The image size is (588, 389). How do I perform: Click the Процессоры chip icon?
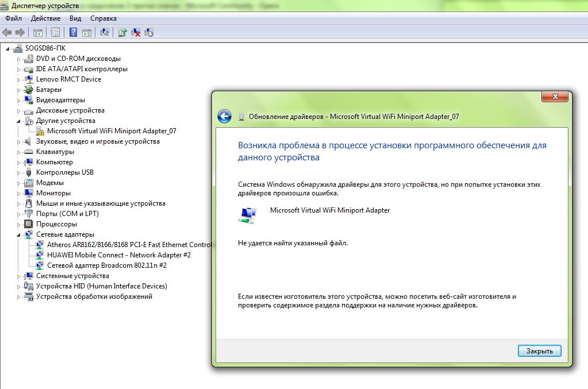[x=29, y=224]
